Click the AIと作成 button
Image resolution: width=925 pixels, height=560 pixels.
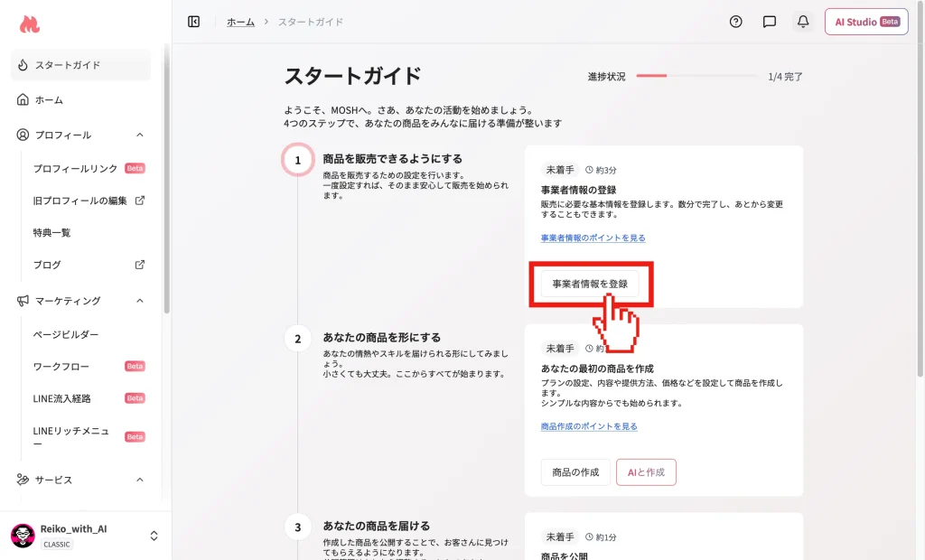[x=646, y=472]
